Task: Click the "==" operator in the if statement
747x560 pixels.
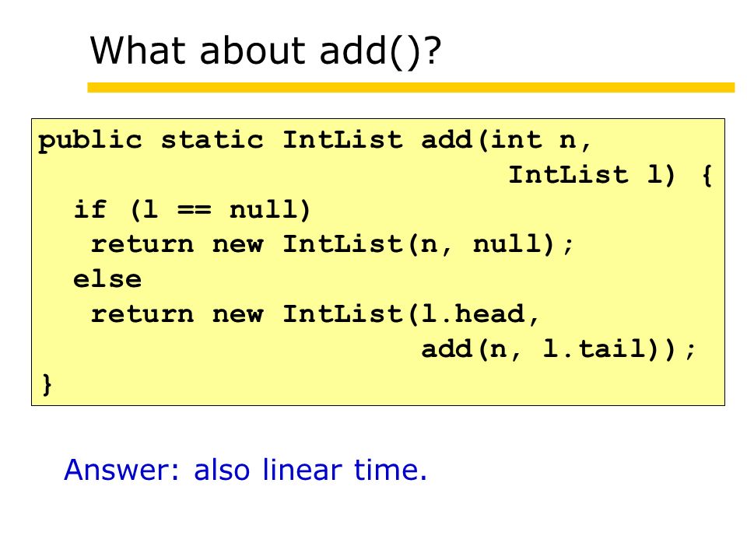Action: coord(194,210)
